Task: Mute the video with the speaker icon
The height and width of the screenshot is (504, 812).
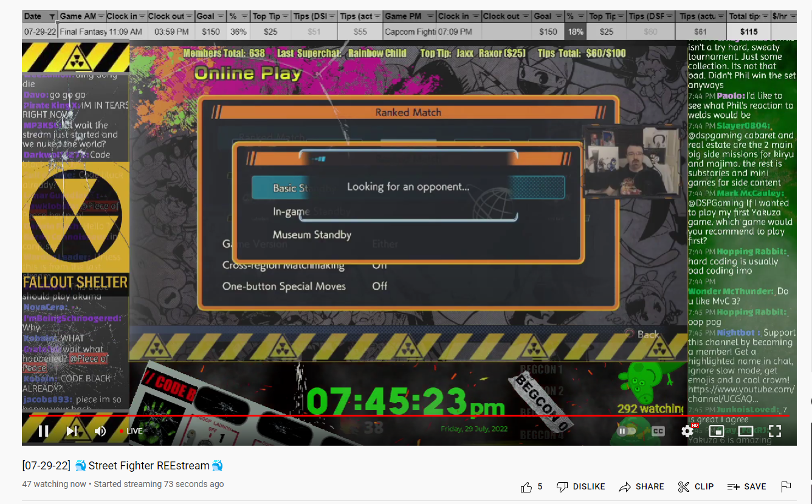Action: coord(100,431)
